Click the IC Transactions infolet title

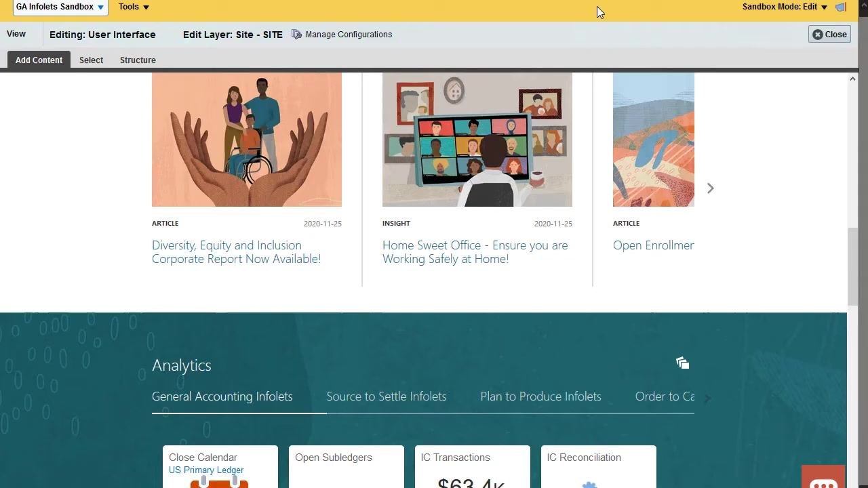[x=455, y=457]
